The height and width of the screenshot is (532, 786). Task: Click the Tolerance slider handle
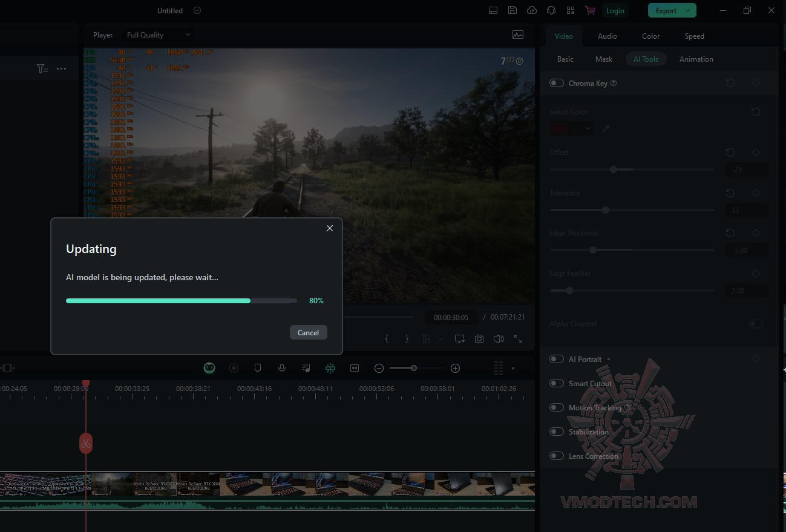pos(606,210)
